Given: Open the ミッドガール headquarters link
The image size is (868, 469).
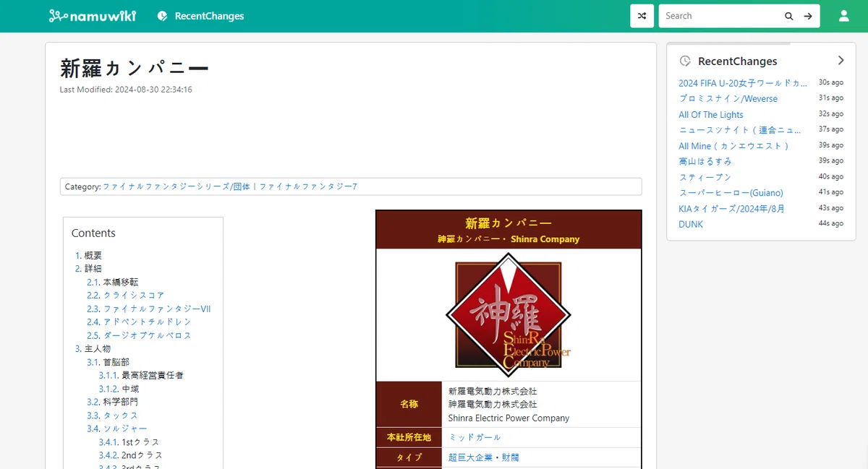Looking at the screenshot, I should (x=475, y=437).
